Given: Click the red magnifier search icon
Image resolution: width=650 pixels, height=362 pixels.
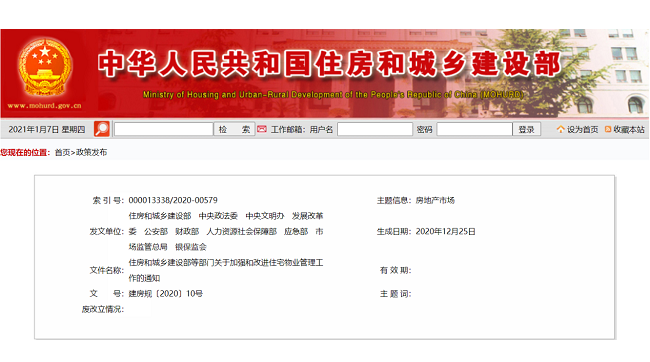Looking at the screenshot, I should coord(102,129).
